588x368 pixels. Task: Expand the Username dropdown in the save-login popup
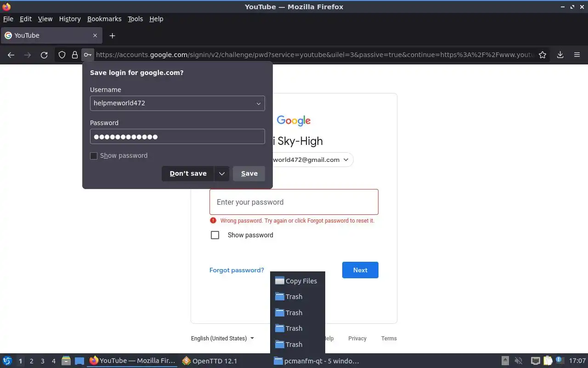click(x=258, y=103)
